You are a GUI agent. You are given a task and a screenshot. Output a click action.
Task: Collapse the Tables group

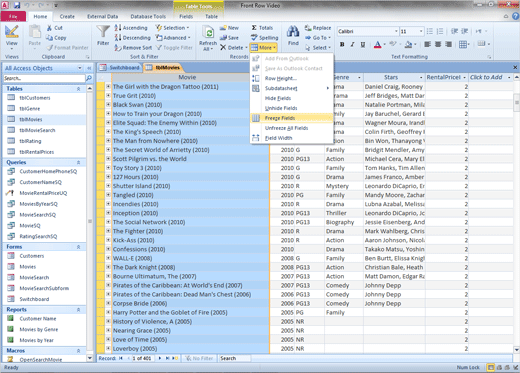(78, 89)
